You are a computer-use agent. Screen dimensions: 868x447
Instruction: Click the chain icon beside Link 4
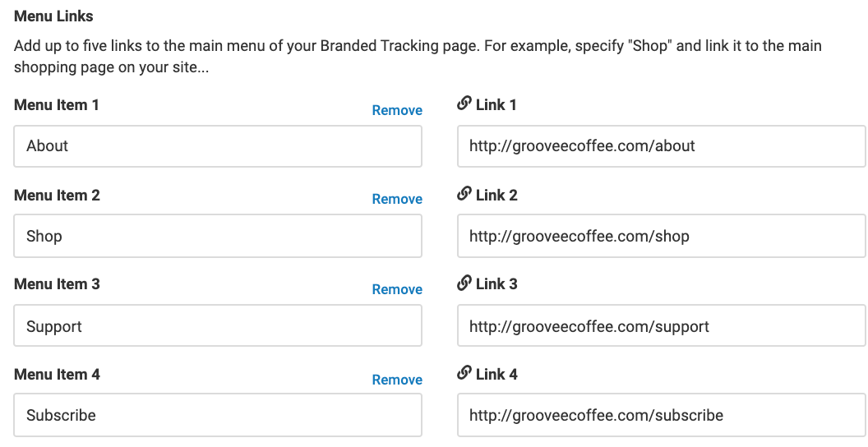click(x=464, y=373)
